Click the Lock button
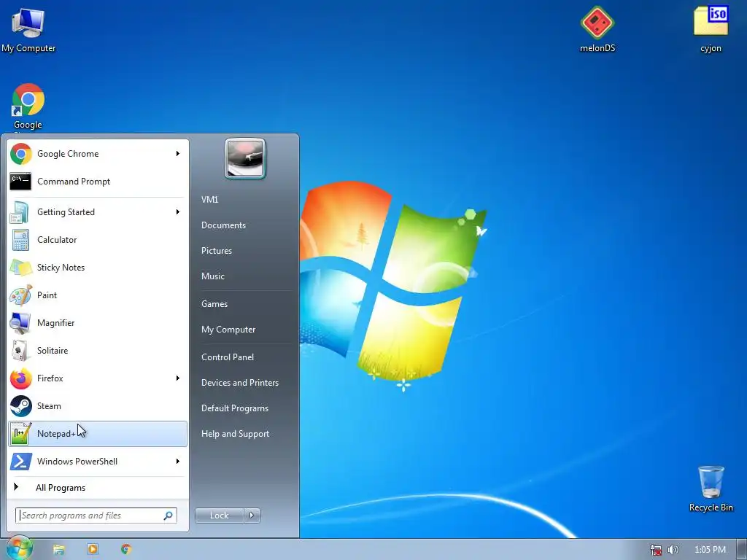The image size is (747, 560). coord(220,516)
